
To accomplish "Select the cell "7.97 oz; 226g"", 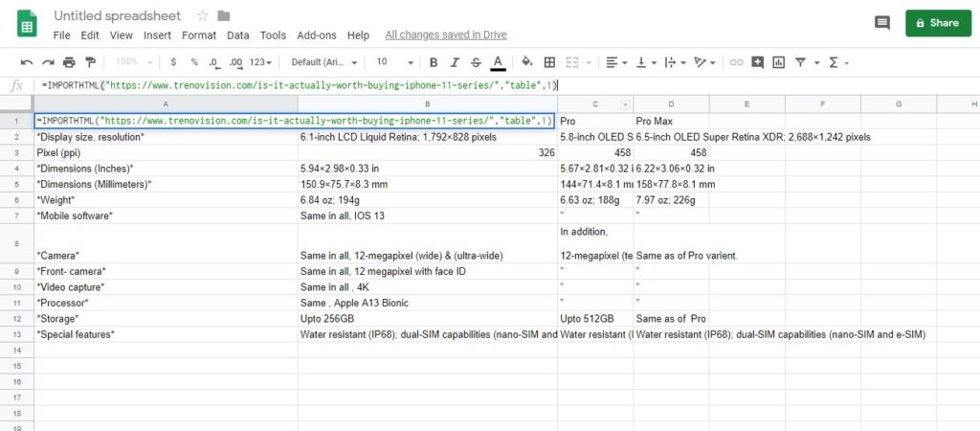I will pos(671,200).
